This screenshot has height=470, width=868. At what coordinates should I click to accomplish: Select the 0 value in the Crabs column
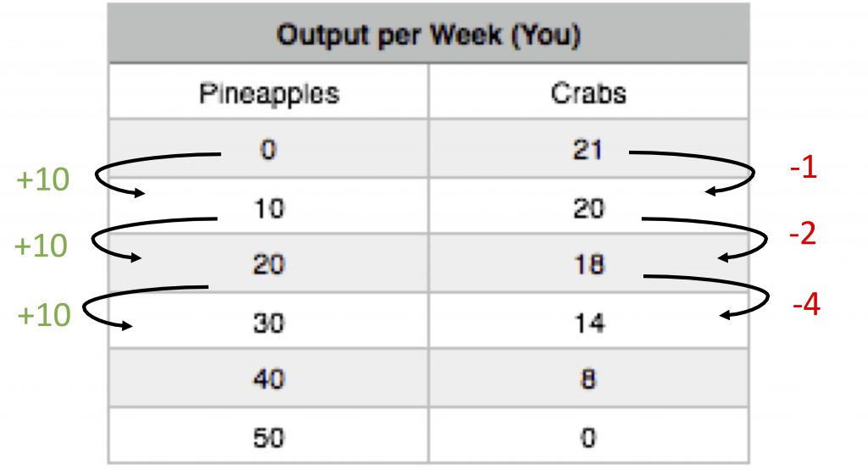[x=587, y=438]
